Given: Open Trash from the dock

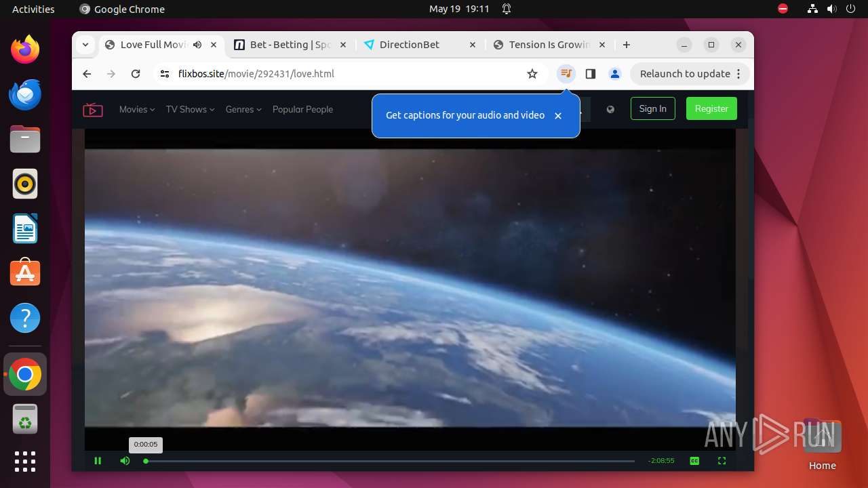Looking at the screenshot, I should (25, 419).
